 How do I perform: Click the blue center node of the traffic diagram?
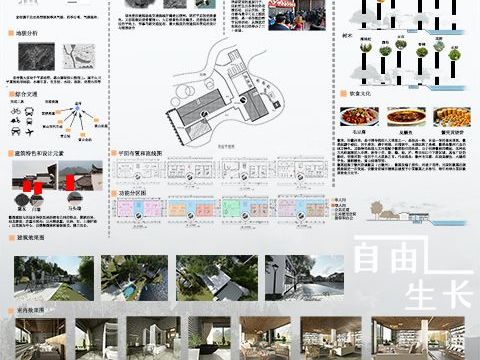(x=77, y=108)
